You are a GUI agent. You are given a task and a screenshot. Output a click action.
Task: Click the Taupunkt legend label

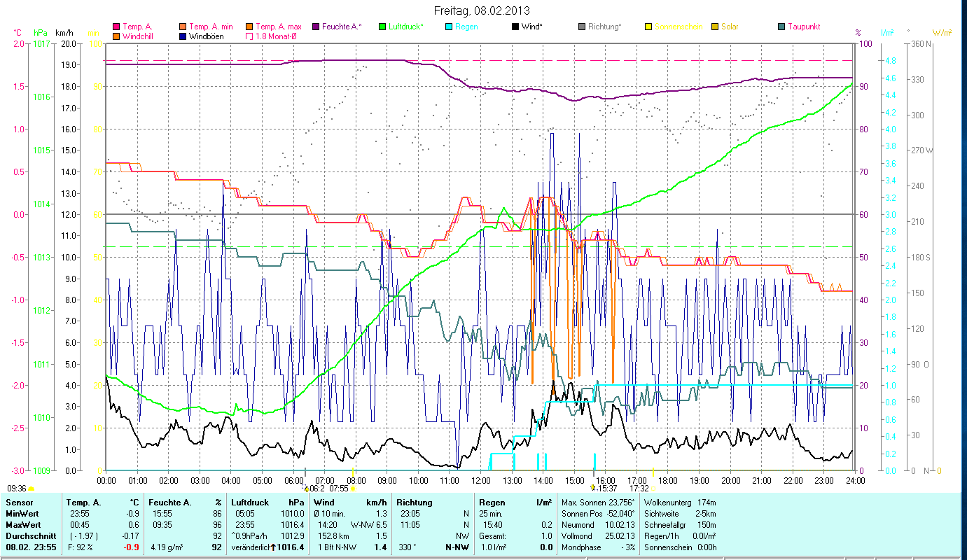tap(803, 27)
